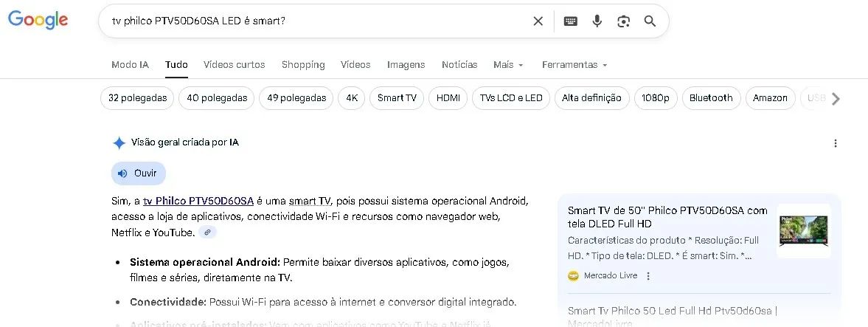The image size is (868, 327).
Task: Filter by 40 polegadas chip
Action: pos(217,98)
